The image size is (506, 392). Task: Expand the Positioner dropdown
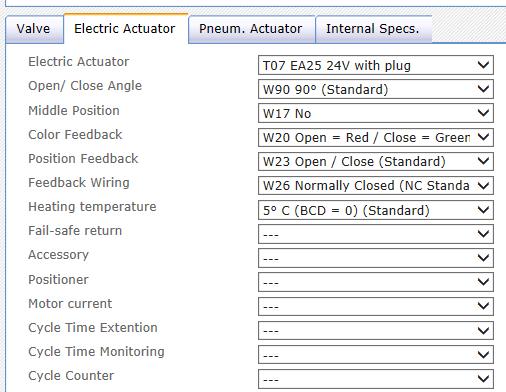pyautogui.click(x=376, y=282)
